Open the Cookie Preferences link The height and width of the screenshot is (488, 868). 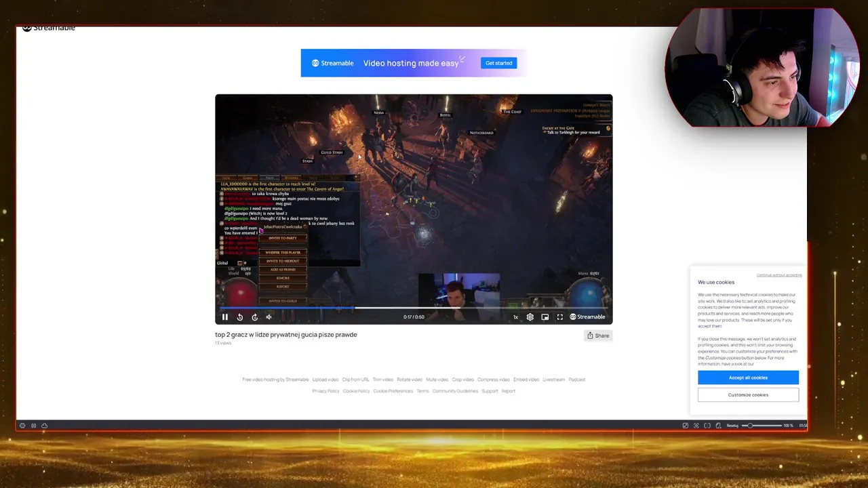click(x=393, y=391)
